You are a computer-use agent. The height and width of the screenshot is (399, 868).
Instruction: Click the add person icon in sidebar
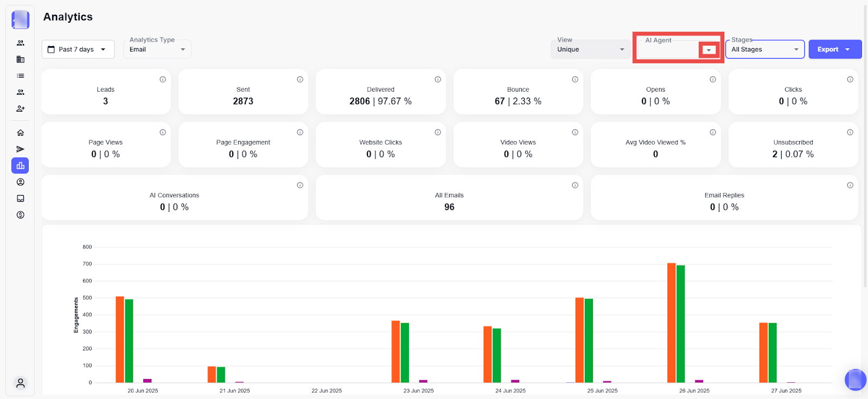click(x=21, y=108)
